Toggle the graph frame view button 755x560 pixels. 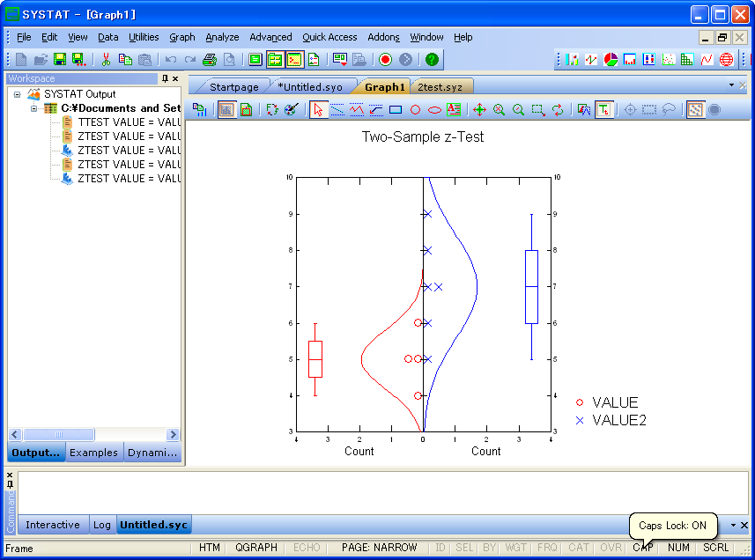click(x=226, y=110)
